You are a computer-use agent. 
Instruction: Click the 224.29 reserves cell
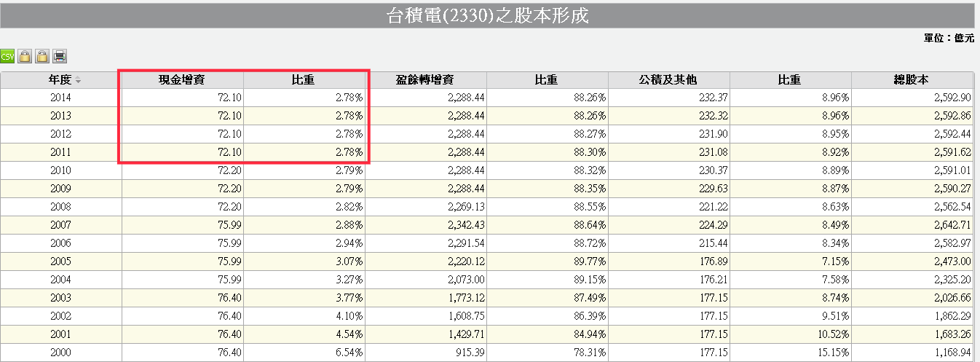click(x=668, y=224)
